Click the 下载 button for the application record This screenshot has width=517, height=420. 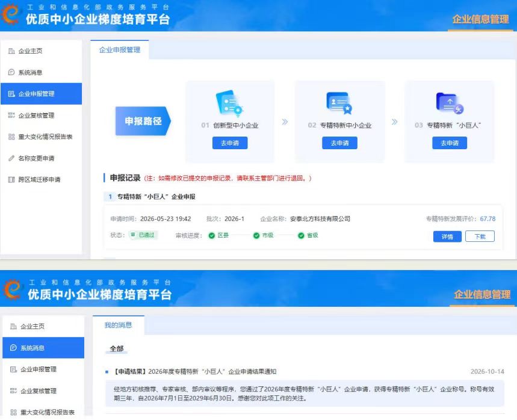click(x=480, y=236)
